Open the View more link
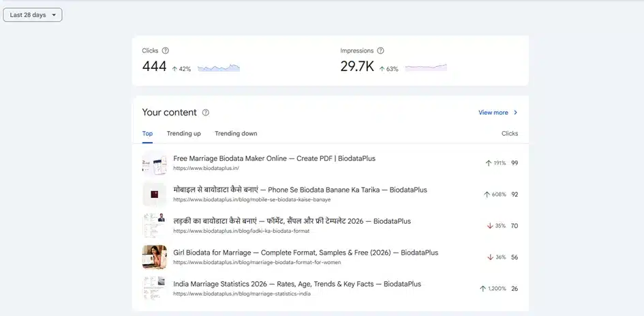The height and width of the screenshot is (316, 644). (x=493, y=113)
